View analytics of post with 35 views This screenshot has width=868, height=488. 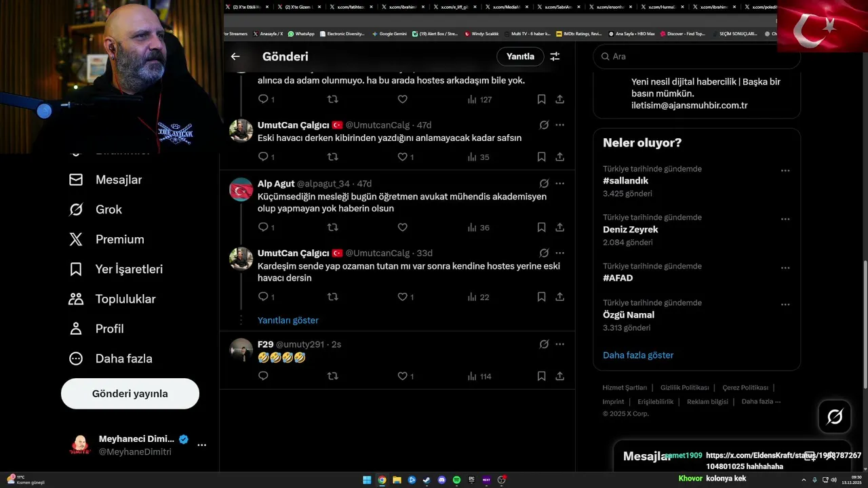pyautogui.click(x=478, y=157)
